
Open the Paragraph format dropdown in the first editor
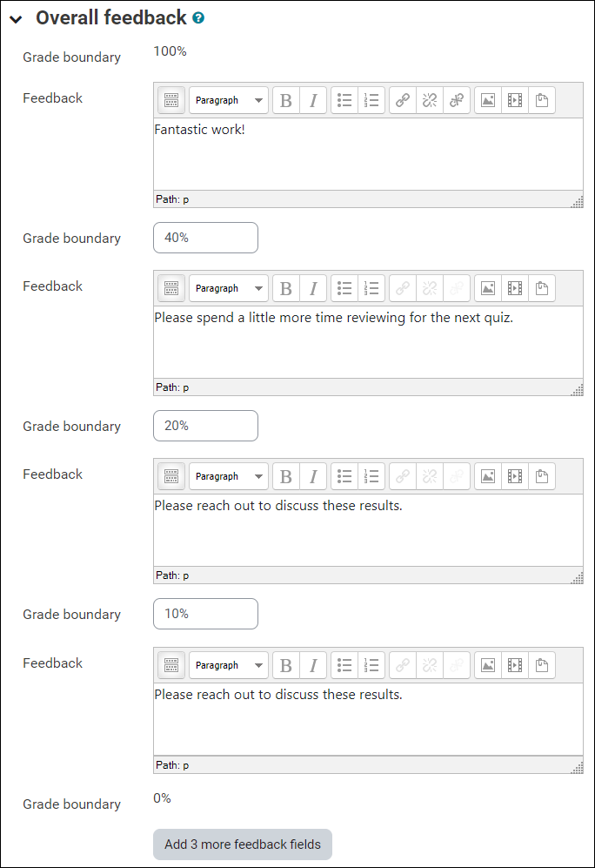point(228,100)
